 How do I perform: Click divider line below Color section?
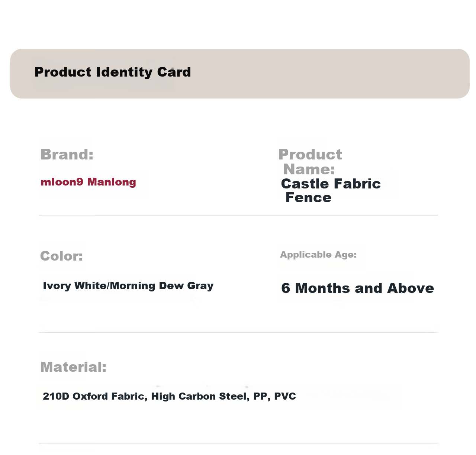238,333
